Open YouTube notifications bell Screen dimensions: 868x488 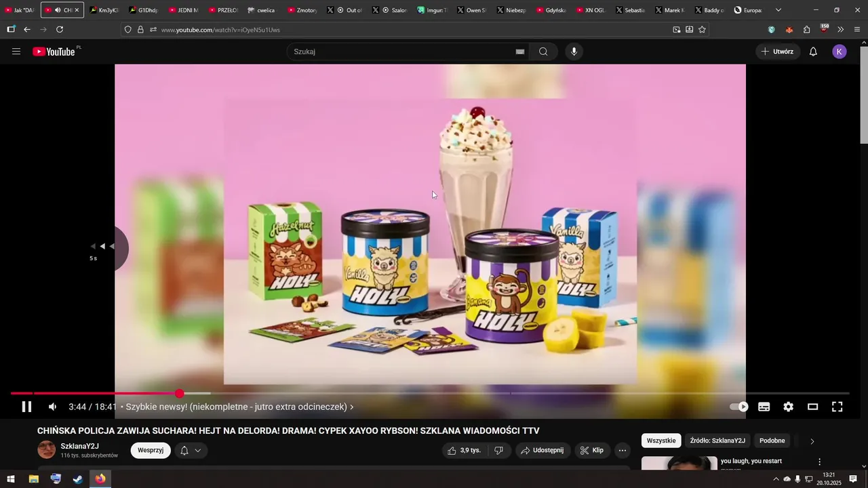point(813,52)
